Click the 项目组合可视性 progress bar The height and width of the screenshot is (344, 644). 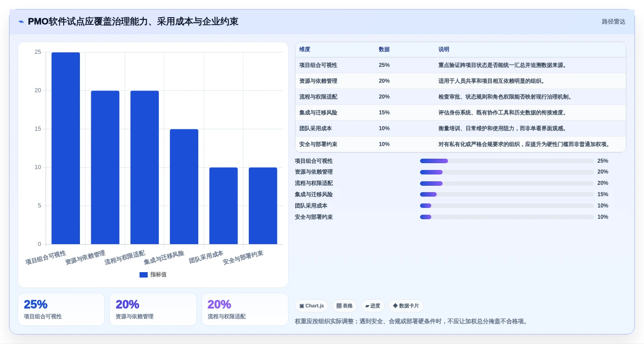(507, 161)
